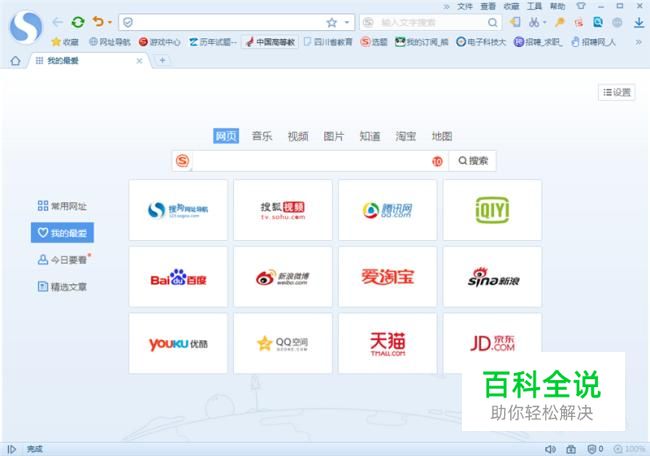
Task: Expand the bookmarks bar overflow chevrons
Action: 638,42
